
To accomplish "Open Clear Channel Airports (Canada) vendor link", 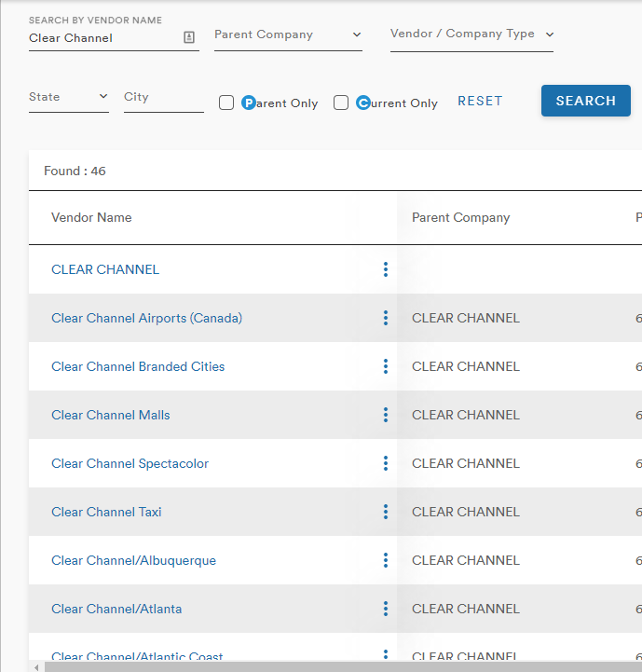I will pos(146,318).
